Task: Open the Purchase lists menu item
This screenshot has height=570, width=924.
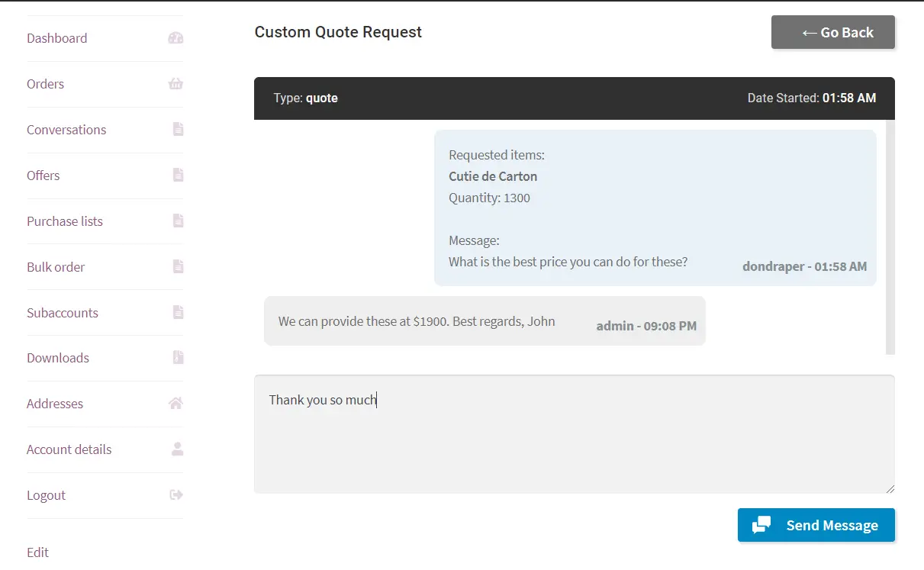Action: [65, 221]
